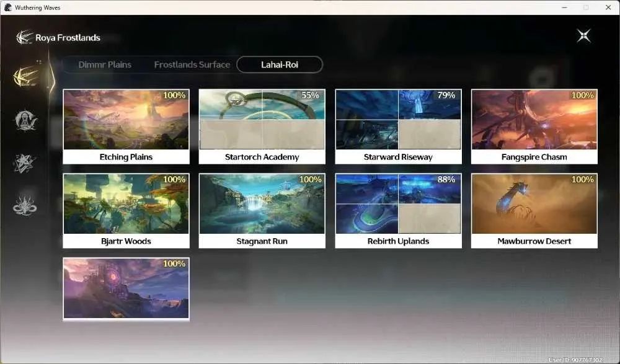Open the Fangspire Chasm thumbnail
Image resolution: width=620 pixels, height=364 pixels.
[x=534, y=120]
